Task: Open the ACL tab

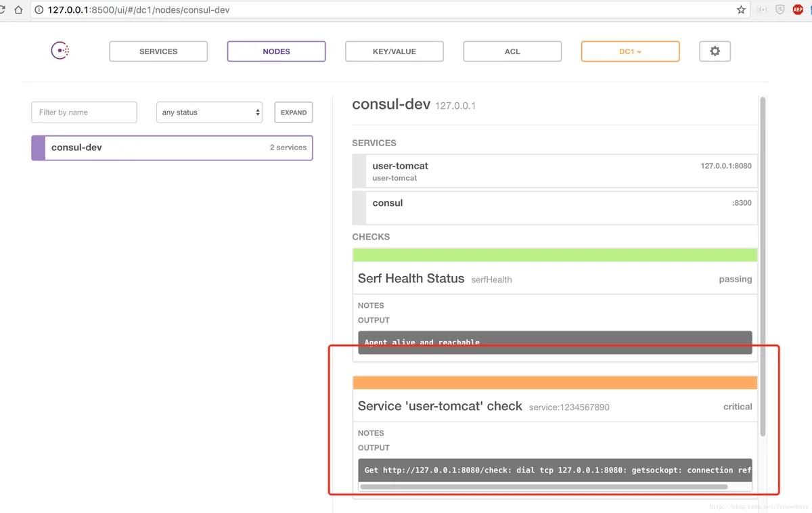Action: 512,51
